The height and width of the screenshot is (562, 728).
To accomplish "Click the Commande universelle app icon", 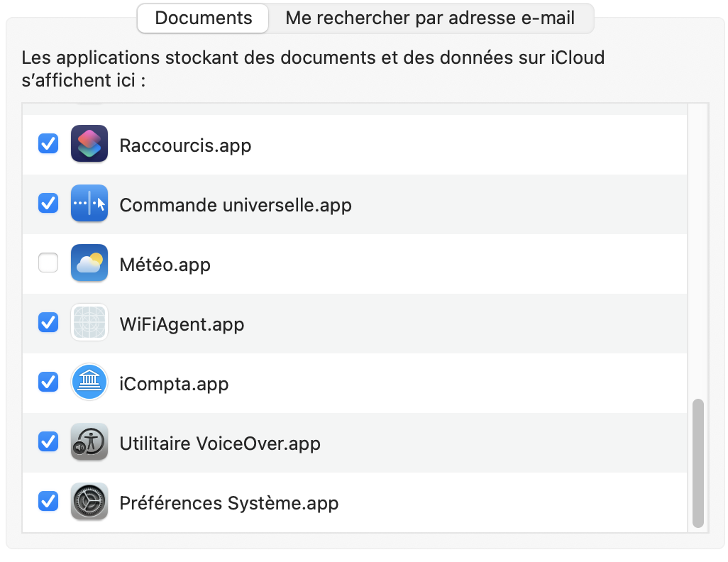I will pos(89,204).
